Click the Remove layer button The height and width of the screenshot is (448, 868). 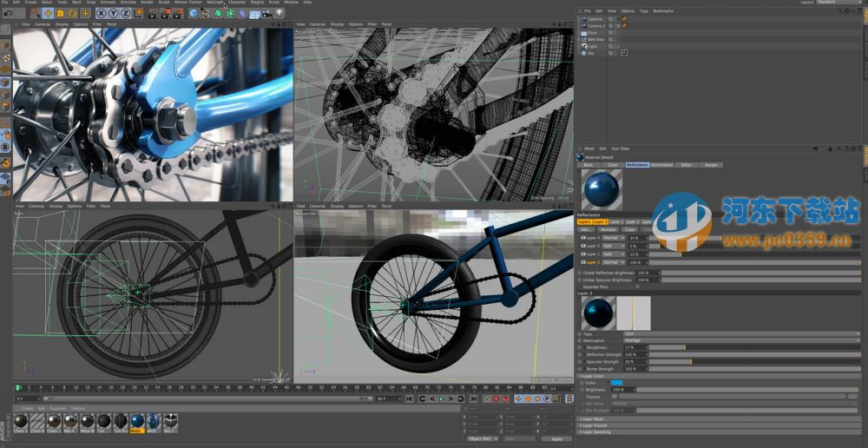pos(608,229)
